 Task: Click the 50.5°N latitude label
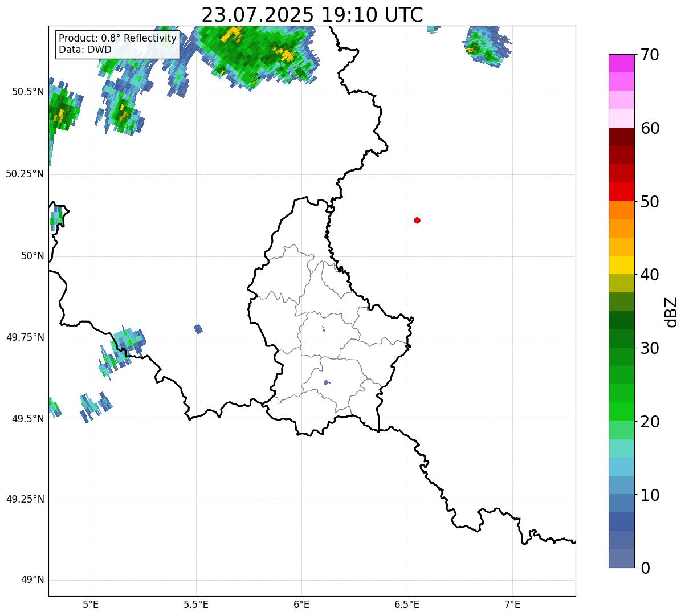coord(28,92)
